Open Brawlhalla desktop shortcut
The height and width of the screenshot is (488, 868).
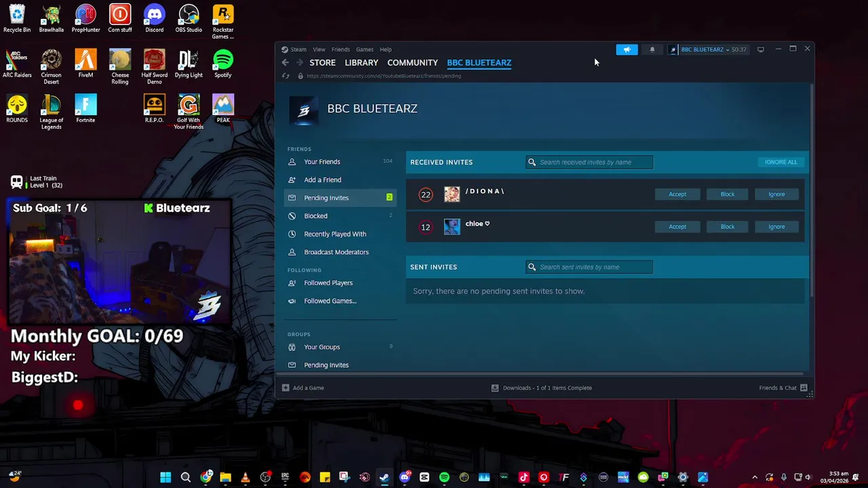(x=51, y=19)
